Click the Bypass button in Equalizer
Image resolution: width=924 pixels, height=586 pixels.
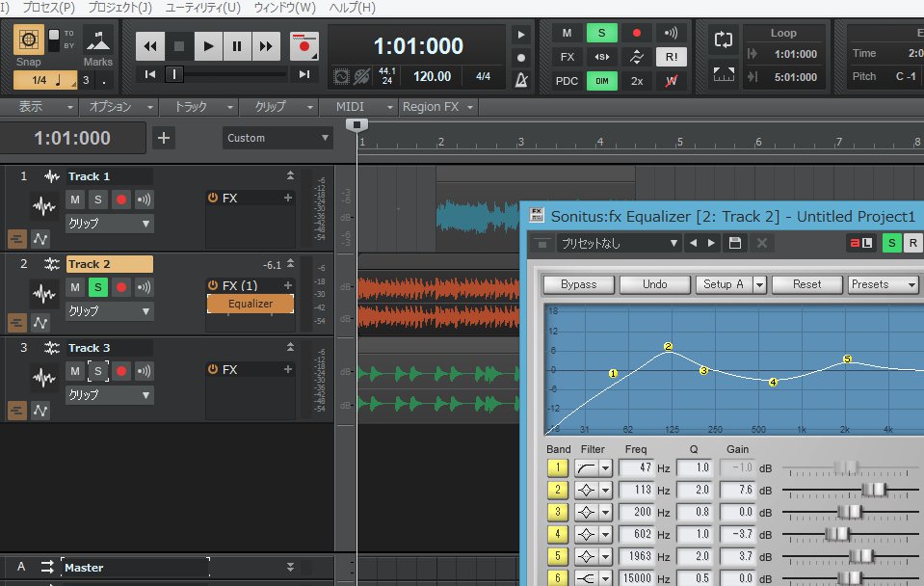[x=578, y=284]
